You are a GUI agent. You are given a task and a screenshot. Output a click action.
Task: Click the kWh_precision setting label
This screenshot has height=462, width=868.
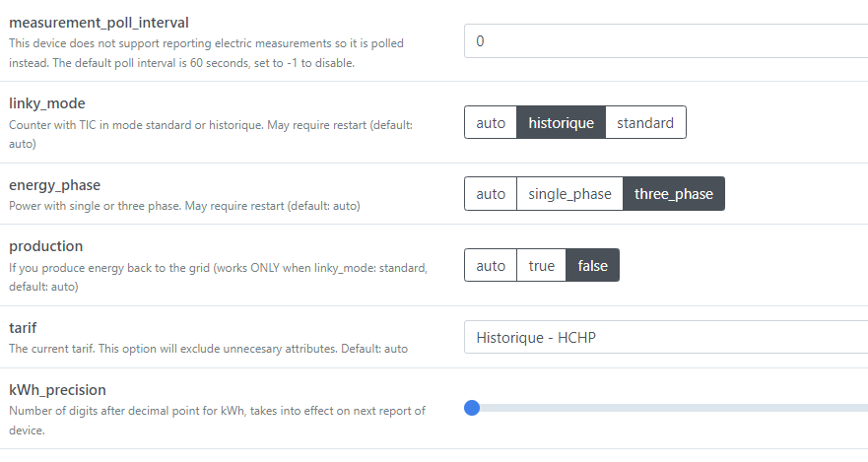click(57, 389)
